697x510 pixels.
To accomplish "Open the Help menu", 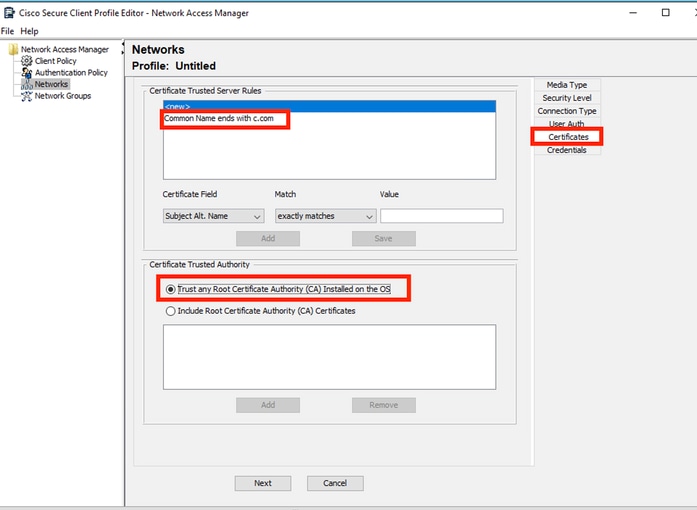I will 29,31.
